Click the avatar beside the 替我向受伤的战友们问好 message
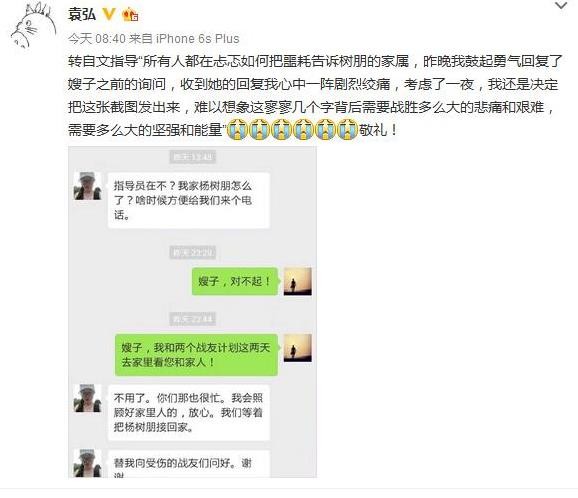The height and width of the screenshot is (498, 578). [87, 463]
